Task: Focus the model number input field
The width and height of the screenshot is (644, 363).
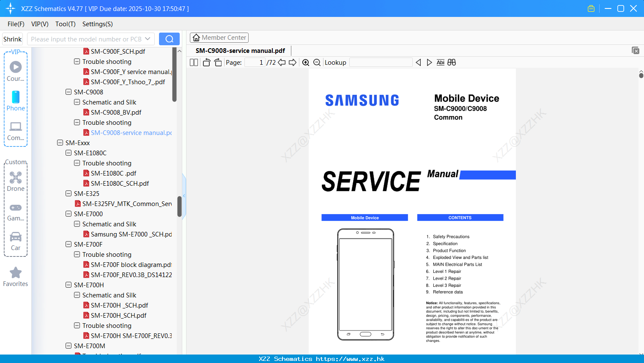Action: [86, 39]
